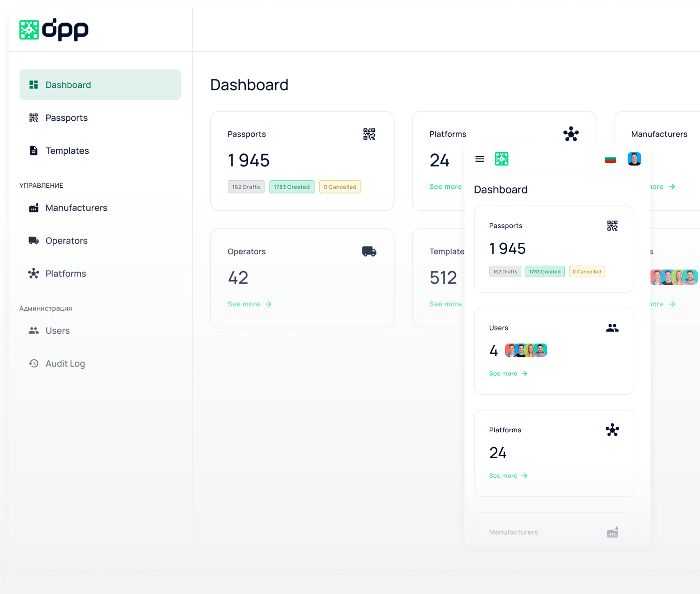
Task: Click See more on mobile Users card
Action: click(x=508, y=374)
